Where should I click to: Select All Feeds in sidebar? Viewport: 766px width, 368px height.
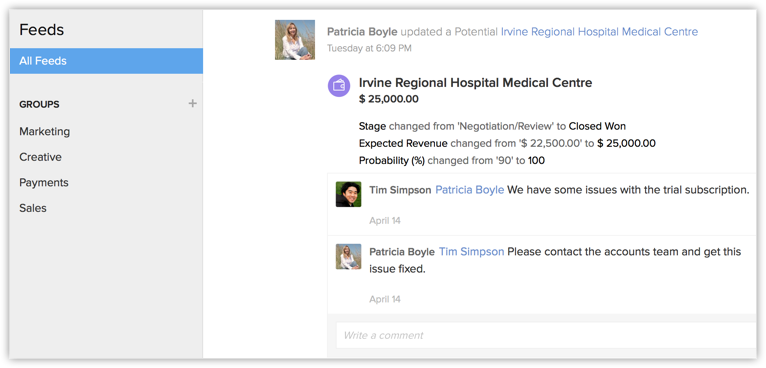(106, 61)
